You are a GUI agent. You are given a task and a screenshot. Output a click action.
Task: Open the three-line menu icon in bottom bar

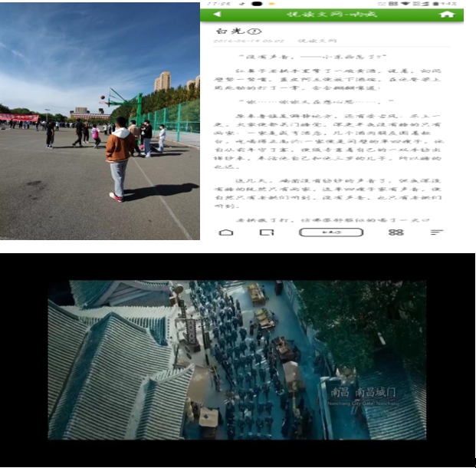pos(437,232)
